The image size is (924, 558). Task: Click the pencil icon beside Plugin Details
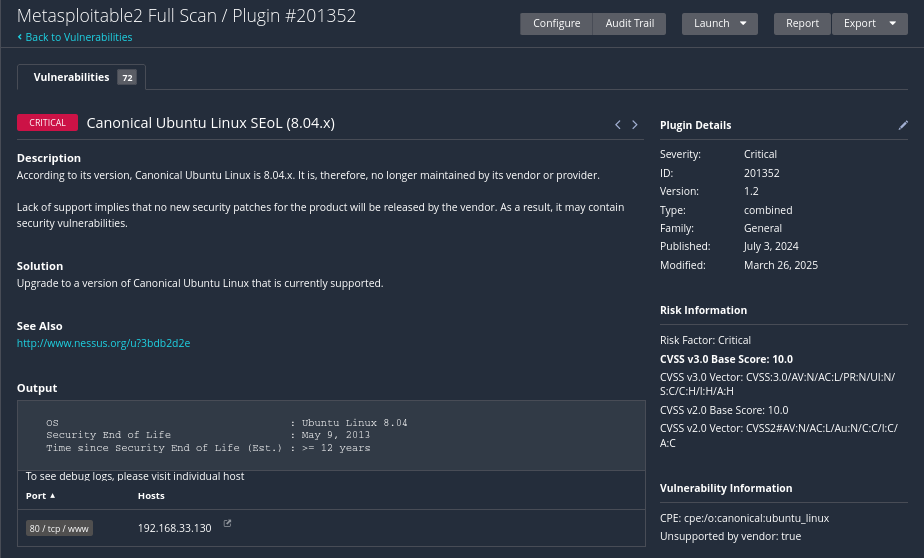(x=903, y=125)
